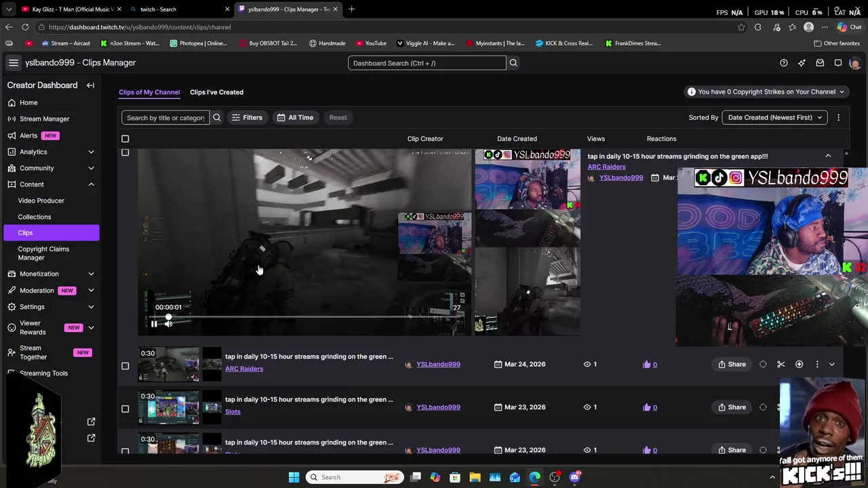
Task: Open File Explorer from the taskbar
Action: 475,477
